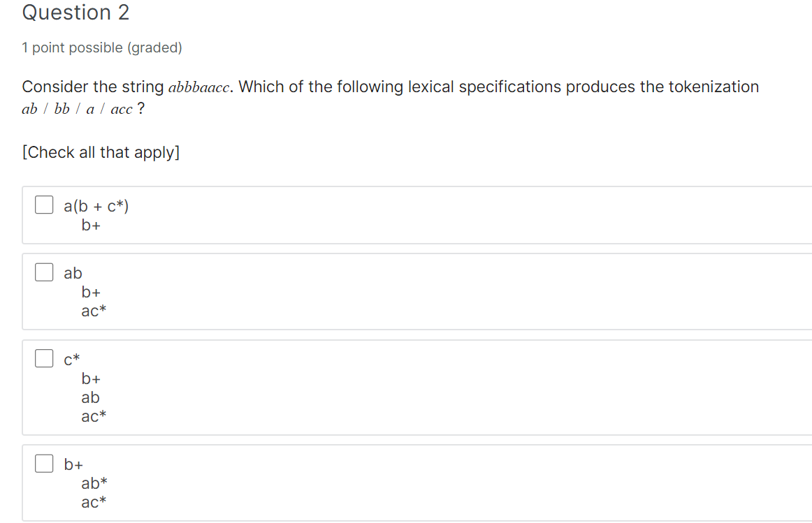Click the "ac*" line in the second option
This screenshot has width=812, height=523.
pos(93,311)
